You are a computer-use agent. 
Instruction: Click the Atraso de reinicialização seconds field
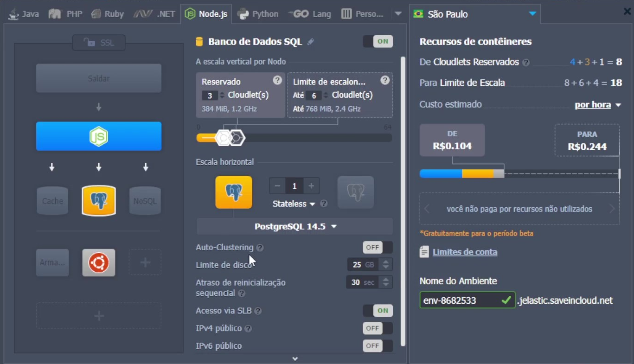(x=362, y=282)
